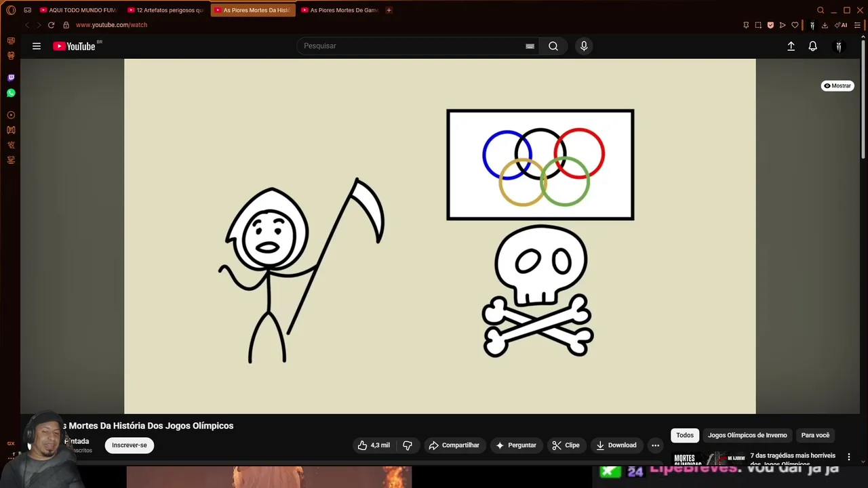This screenshot has height=488, width=868.
Task: Open browser downloads icon
Action: point(825,25)
